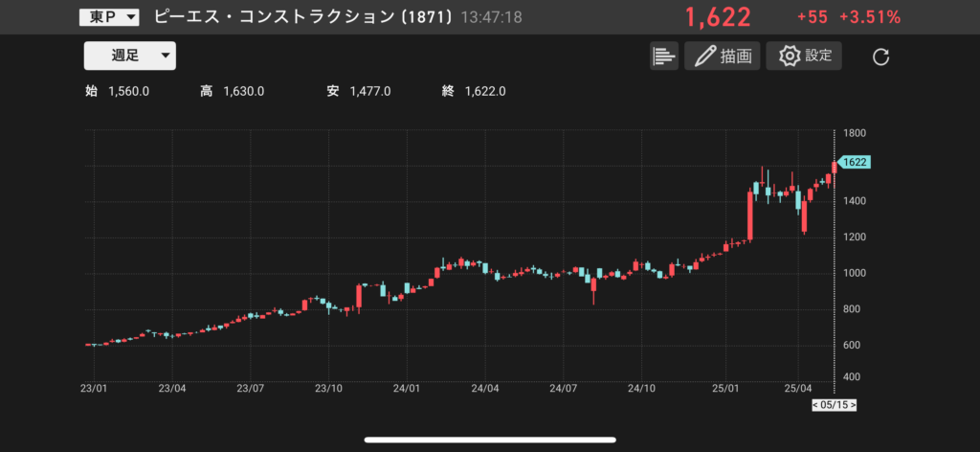Click the 終 1,622.0 close value
Image resolution: width=980 pixels, height=452 pixels.
pyautogui.click(x=474, y=91)
